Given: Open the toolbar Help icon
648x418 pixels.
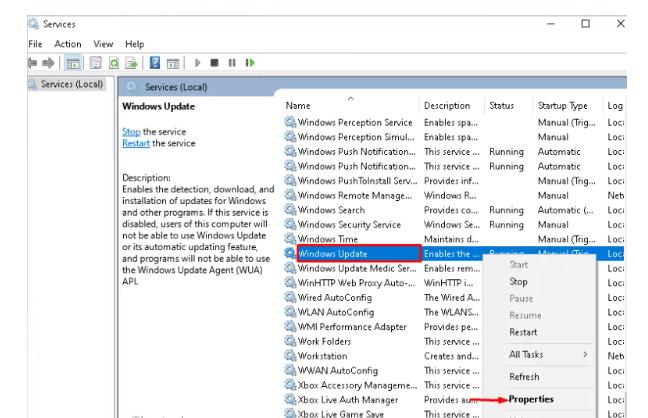Looking at the screenshot, I should coord(155,63).
